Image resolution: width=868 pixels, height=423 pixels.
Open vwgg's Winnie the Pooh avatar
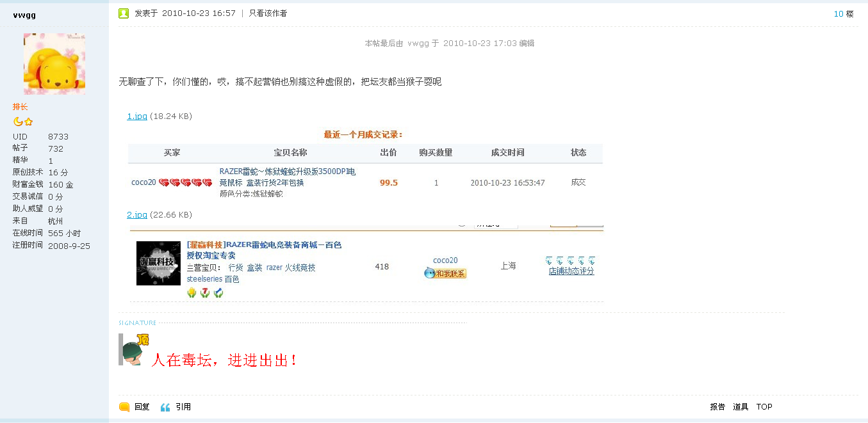tap(54, 64)
